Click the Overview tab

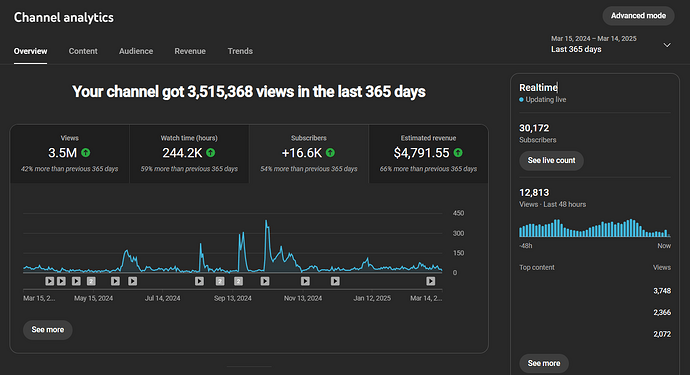point(30,51)
